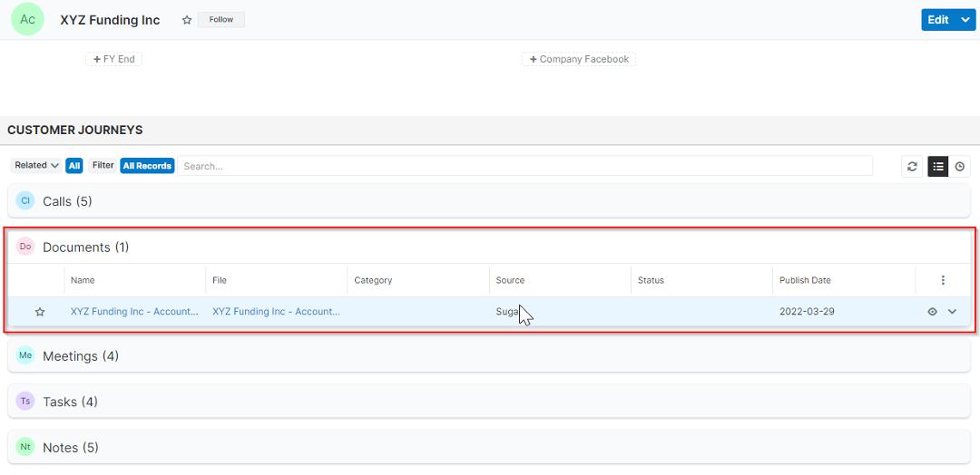Click the favorite star next to XYZ Funding Inc
Screen dimensions: 980x475
click(x=187, y=20)
